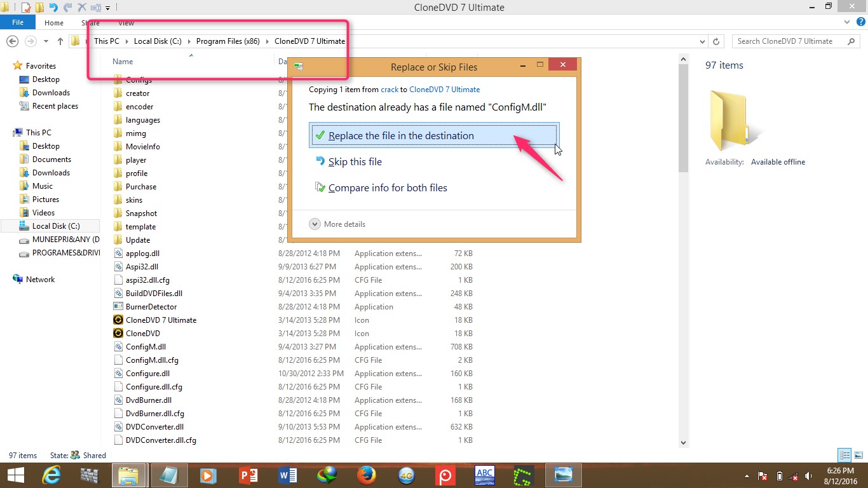The width and height of the screenshot is (868, 488).
Task: Open Explorer help question mark icon
Action: tap(860, 23)
